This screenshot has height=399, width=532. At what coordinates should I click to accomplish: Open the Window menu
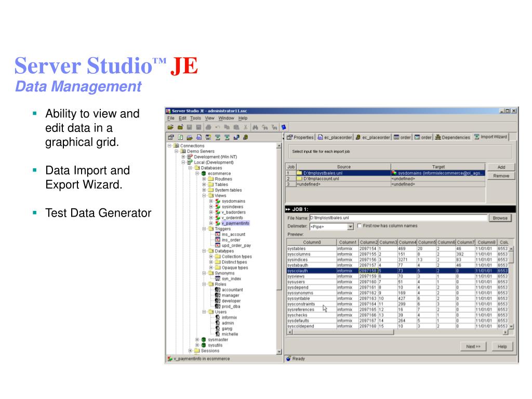(227, 118)
